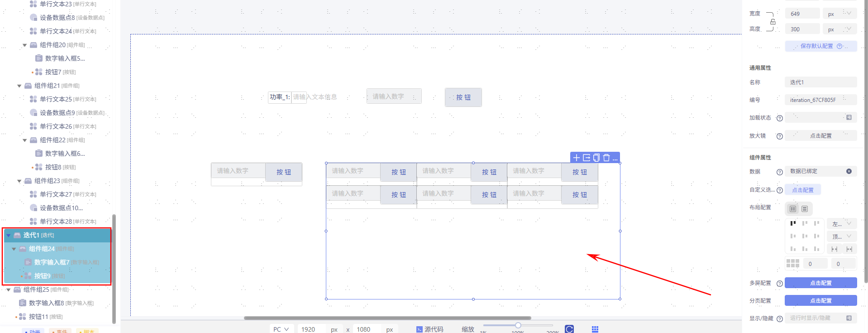Image resolution: width=868 pixels, height=333 pixels.
Task: Click the canvas height field 1080
Action: 367,329
